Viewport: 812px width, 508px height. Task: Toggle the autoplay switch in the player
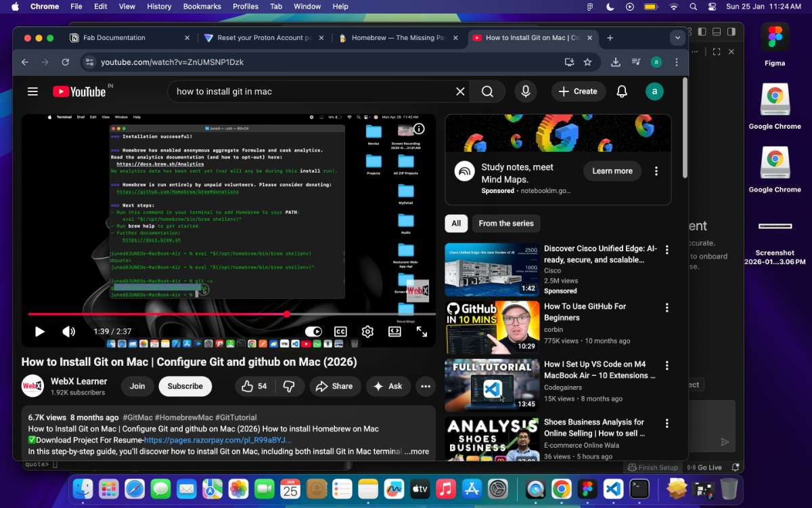click(313, 332)
